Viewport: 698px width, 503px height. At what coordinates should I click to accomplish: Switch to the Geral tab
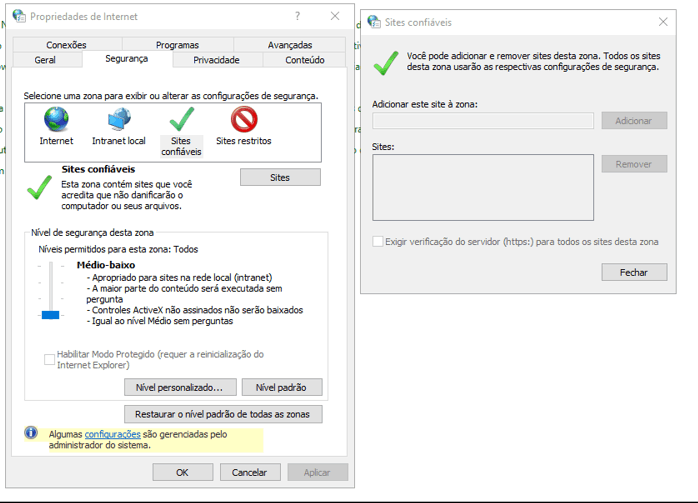point(45,60)
